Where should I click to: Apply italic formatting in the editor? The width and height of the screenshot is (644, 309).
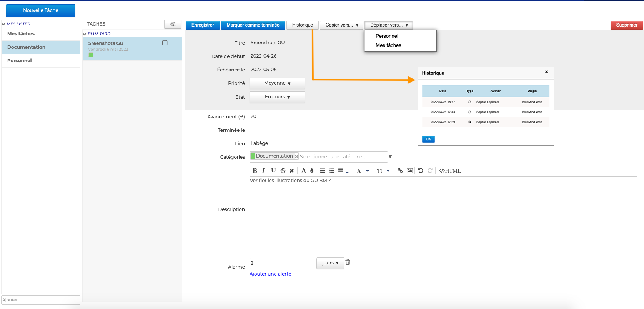point(263,171)
